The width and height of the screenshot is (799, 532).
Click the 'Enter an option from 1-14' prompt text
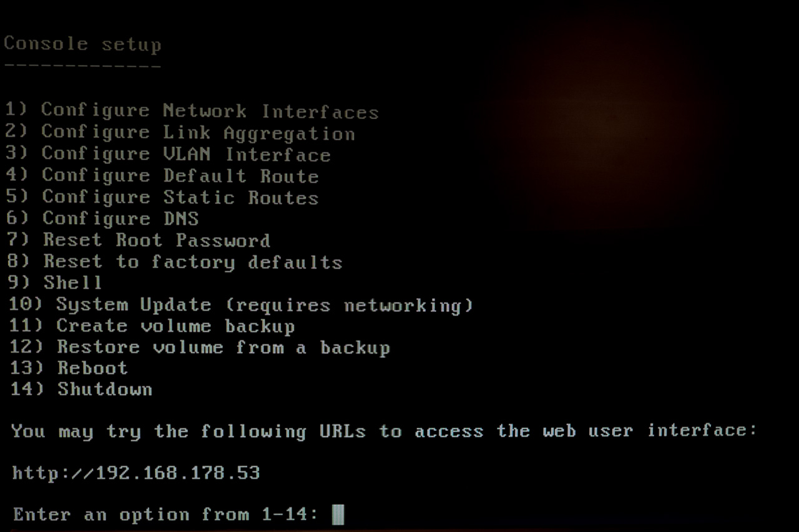166,515
